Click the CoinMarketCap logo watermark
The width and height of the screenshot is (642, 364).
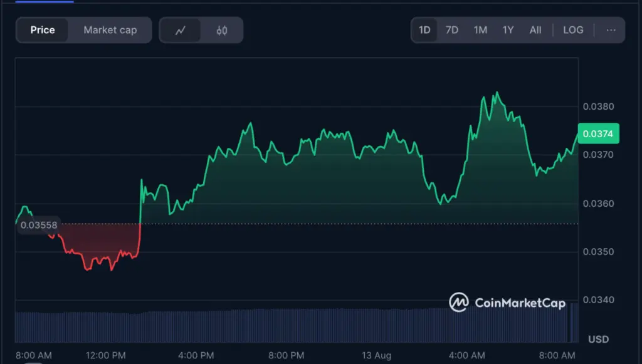[x=508, y=302]
